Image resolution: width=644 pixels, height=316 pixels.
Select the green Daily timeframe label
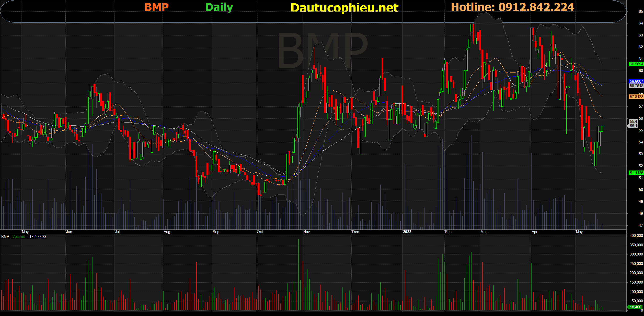click(x=219, y=7)
